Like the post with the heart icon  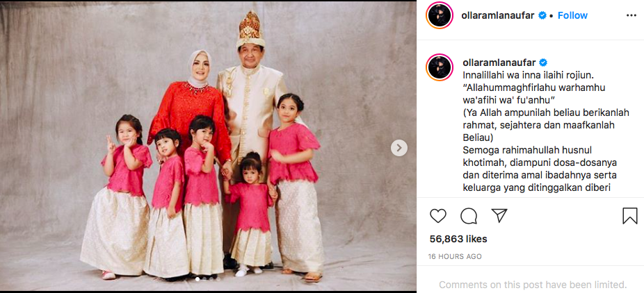coord(438,215)
